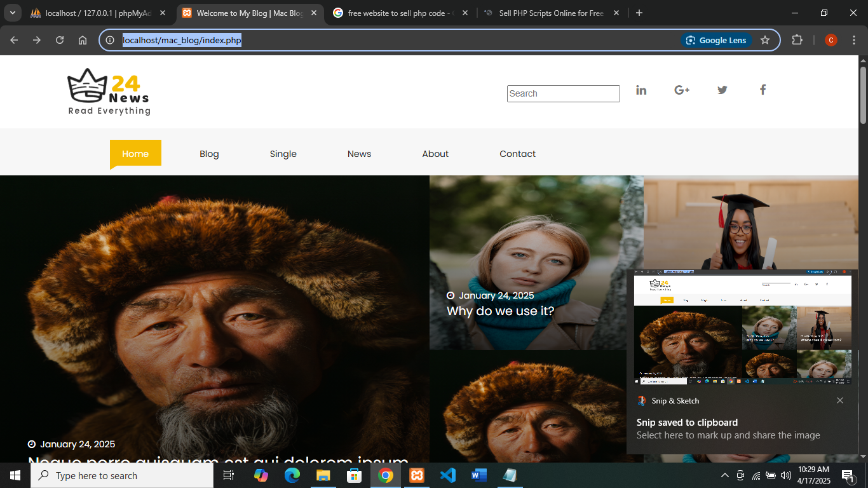This screenshot has width=868, height=488.
Task: Open the Facebook icon in the header
Action: [763, 90]
